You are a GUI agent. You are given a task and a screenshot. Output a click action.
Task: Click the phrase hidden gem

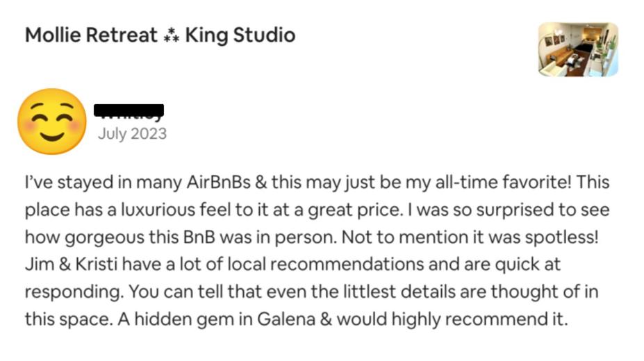tap(184, 319)
